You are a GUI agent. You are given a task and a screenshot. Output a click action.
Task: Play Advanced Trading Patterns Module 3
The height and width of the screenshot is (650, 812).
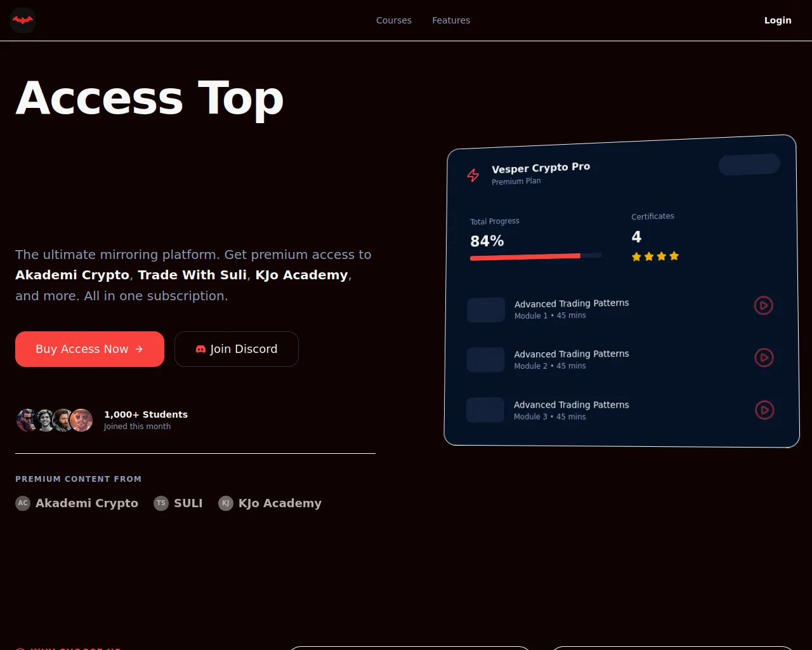[765, 410]
